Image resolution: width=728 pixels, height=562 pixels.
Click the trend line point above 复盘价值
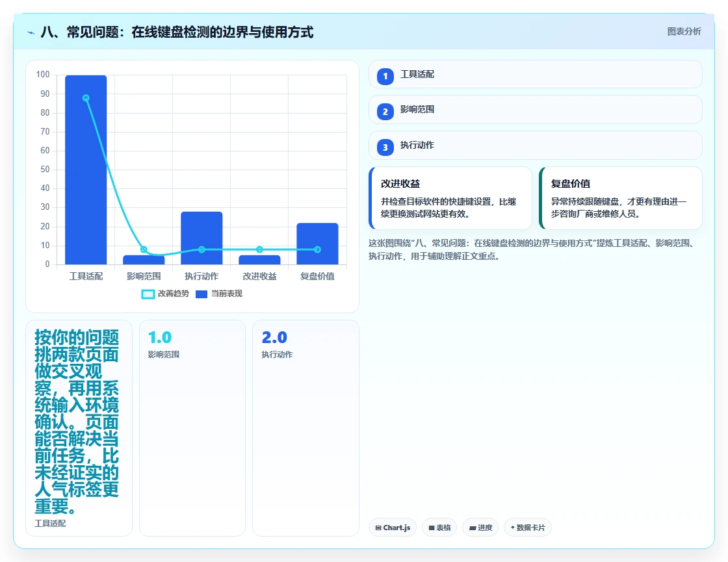point(317,249)
